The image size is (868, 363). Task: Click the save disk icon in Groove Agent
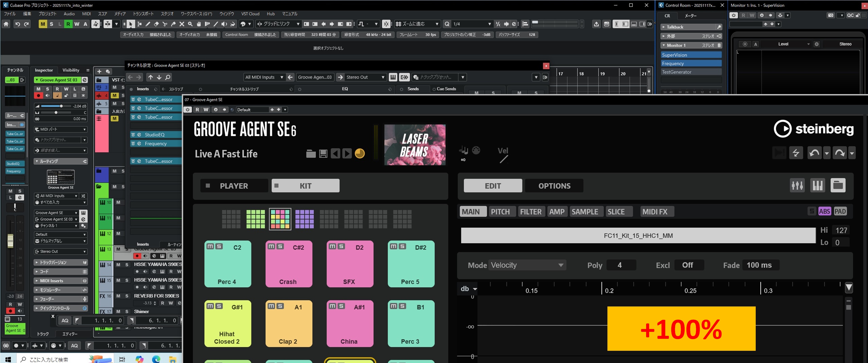coord(323,153)
